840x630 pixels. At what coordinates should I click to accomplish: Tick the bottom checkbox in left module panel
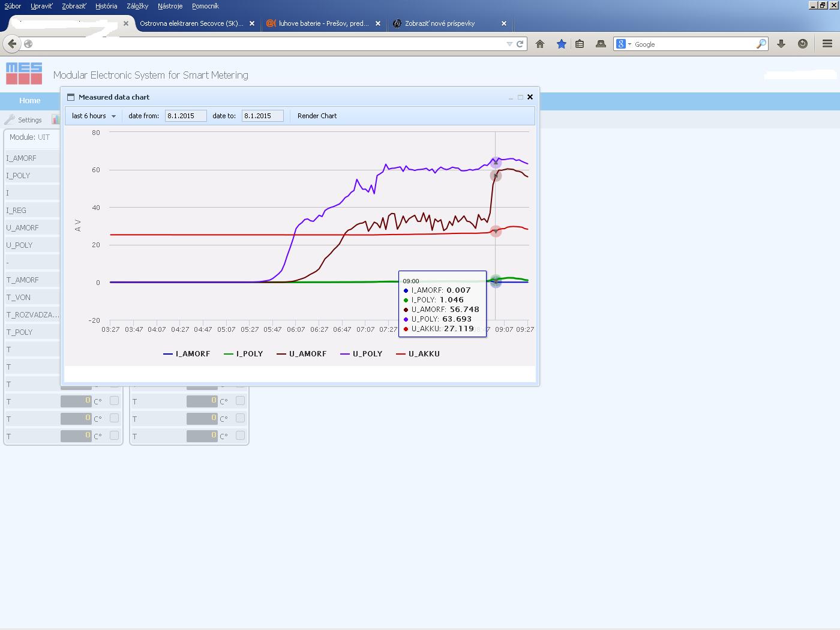pyautogui.click(x=114, y=435)
